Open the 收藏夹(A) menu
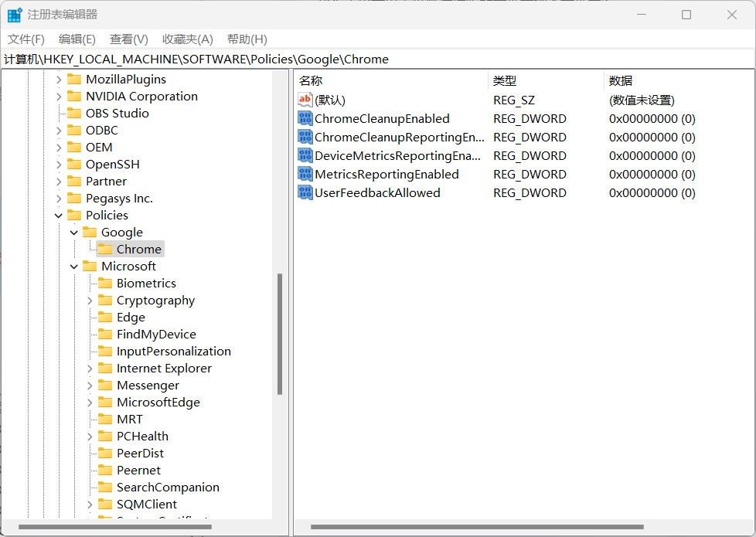 click(x=188, y=39)
